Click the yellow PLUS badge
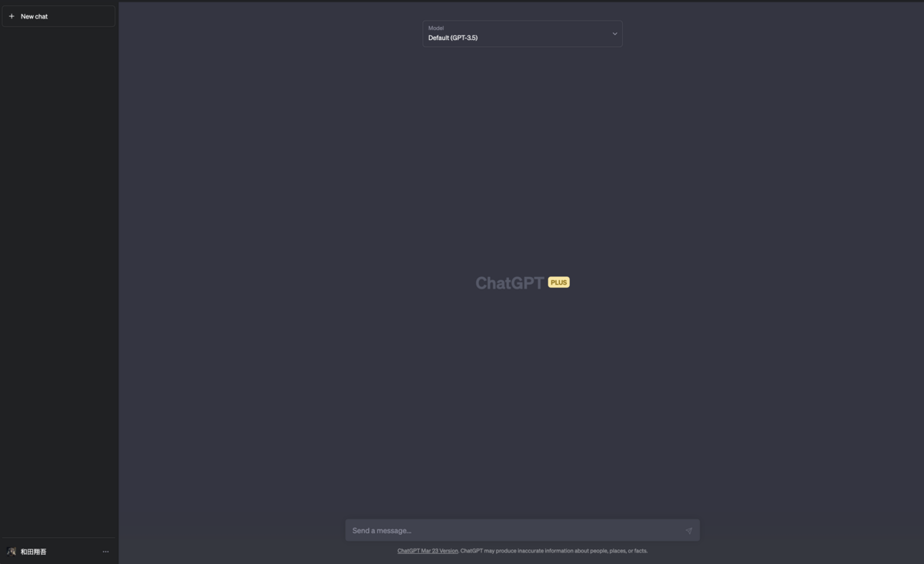 click(x=559, y=282)
